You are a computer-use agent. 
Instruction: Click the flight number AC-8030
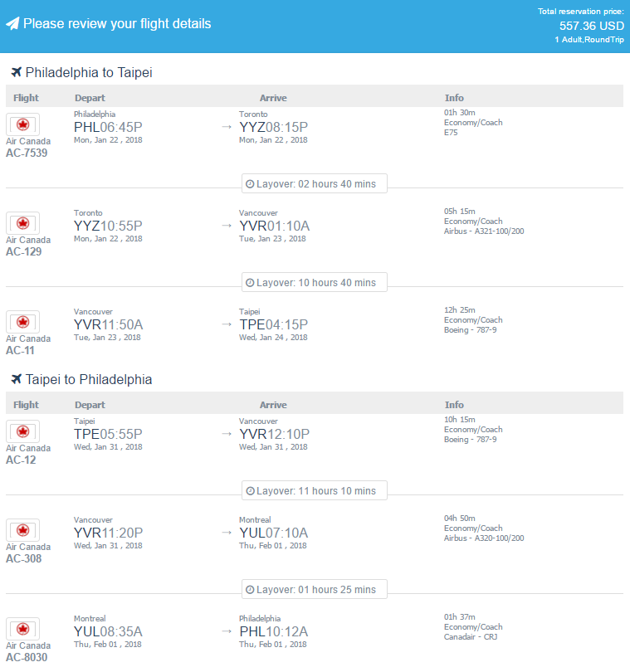point(27,657)
